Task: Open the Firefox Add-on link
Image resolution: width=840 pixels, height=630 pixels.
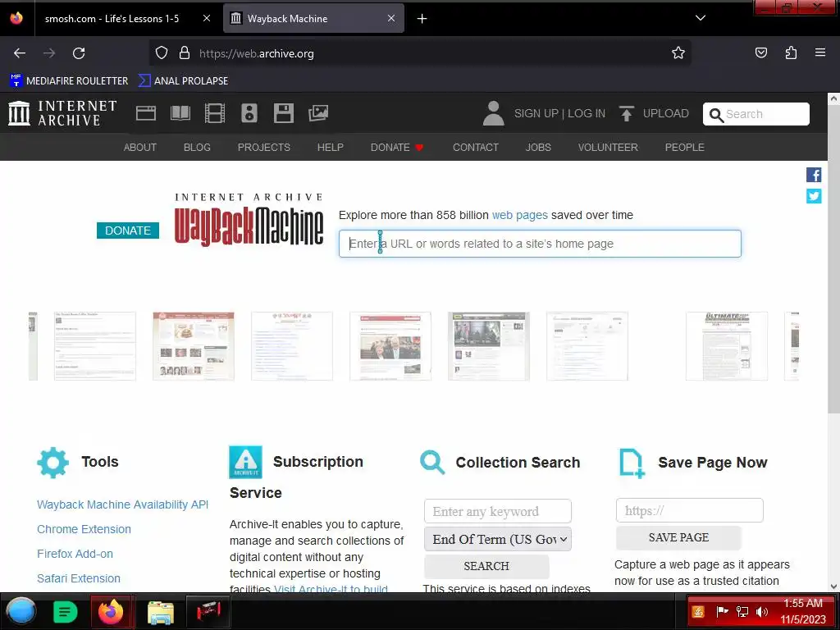Action: coord(75,554)
